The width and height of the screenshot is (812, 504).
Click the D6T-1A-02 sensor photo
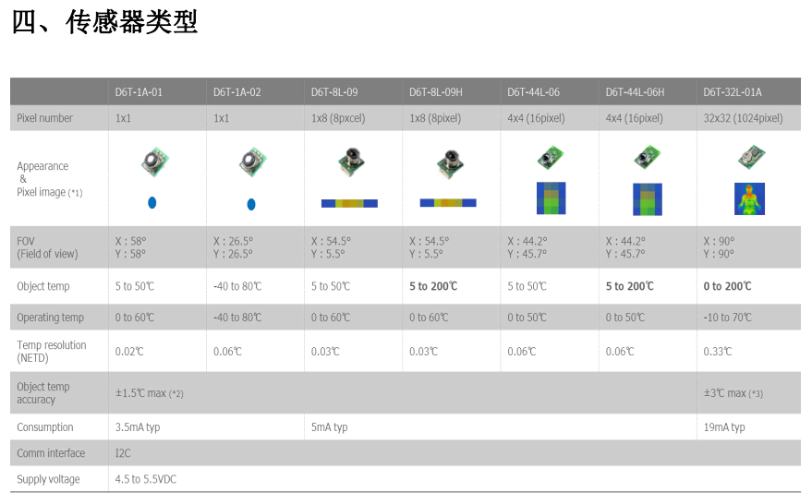pos(250,162)
